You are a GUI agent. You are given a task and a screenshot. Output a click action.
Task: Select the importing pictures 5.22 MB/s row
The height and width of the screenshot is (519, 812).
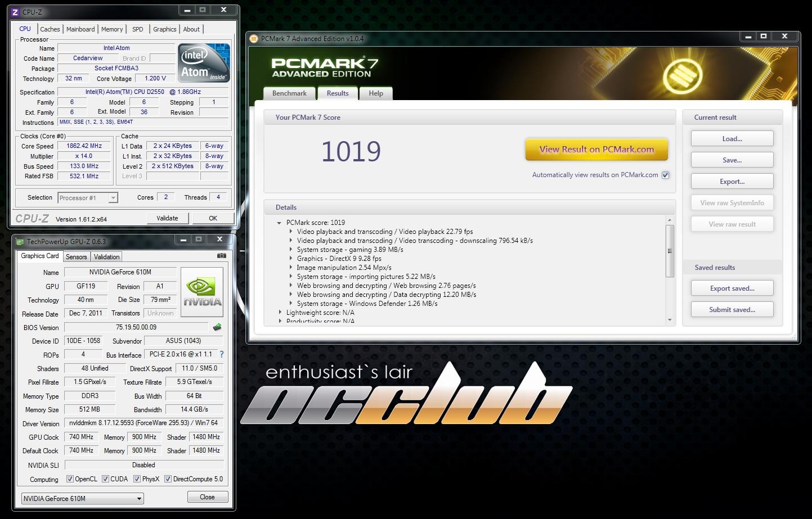366,277
